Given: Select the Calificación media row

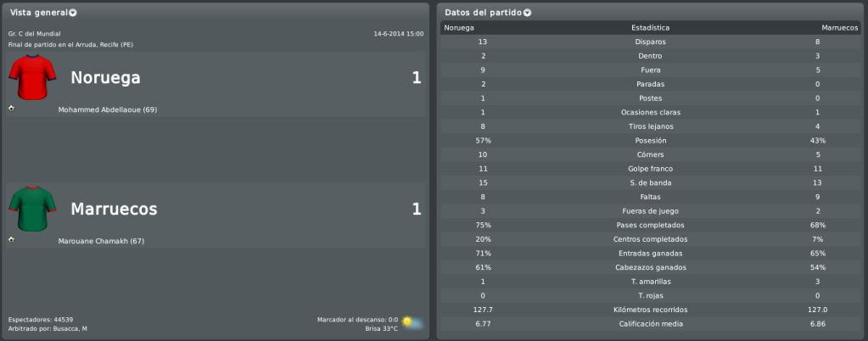Looking at the screenshot, I should (x=651, y=324).
